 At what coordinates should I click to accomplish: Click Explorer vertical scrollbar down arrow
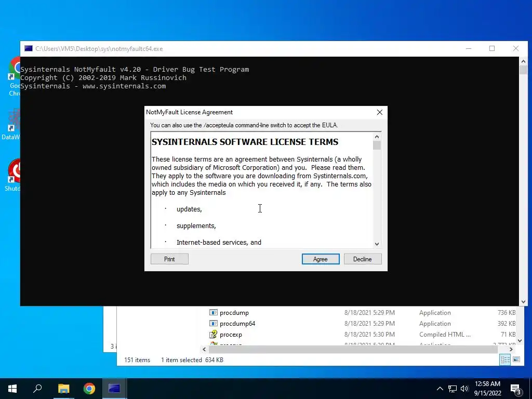click(x=520, y=341)
